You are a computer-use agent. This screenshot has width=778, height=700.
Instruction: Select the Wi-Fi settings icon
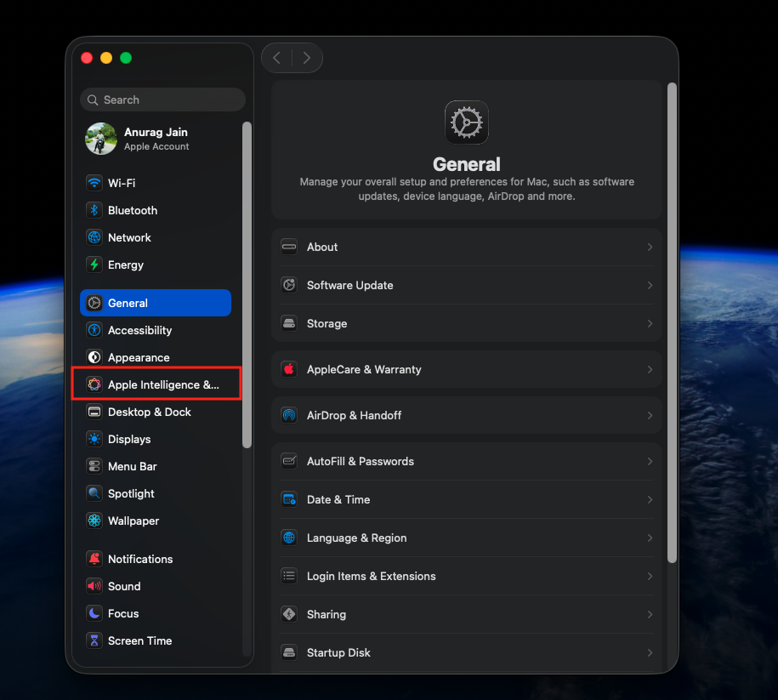pos(94,183)
